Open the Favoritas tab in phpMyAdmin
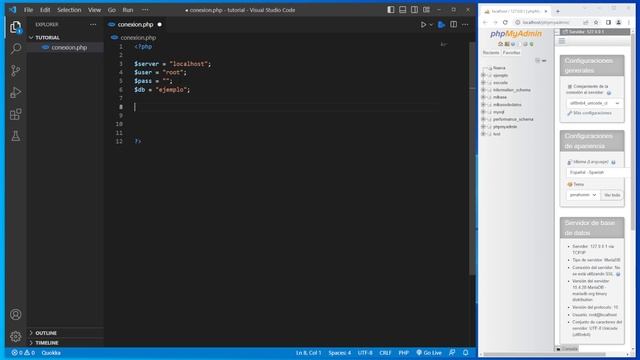Screen dimensions: 640x360 click(511, 53)
